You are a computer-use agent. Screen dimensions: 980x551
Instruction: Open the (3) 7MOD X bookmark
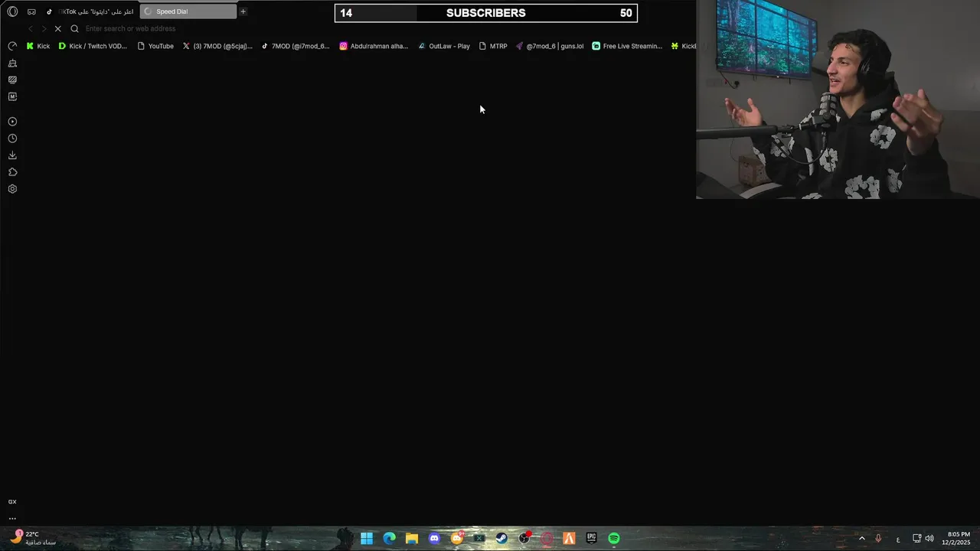click(217, 46)
